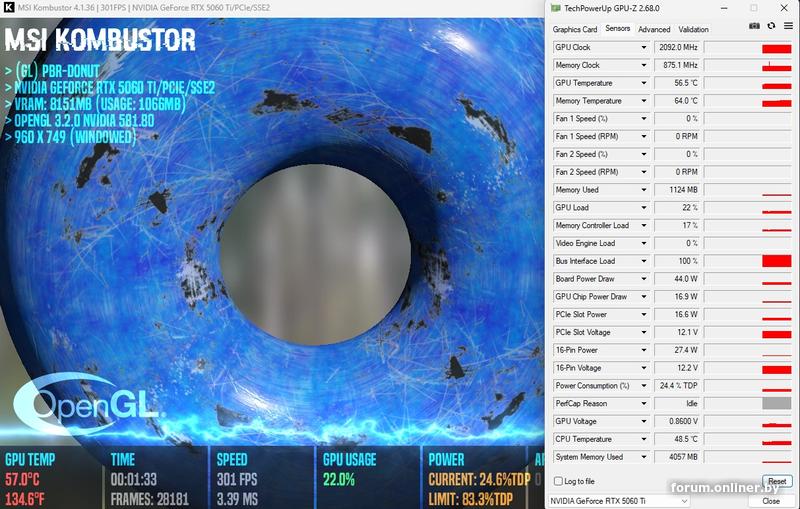Click the Memory Temperature value 64.0 °C
The image size is (800, 509).
click(678, 101)
